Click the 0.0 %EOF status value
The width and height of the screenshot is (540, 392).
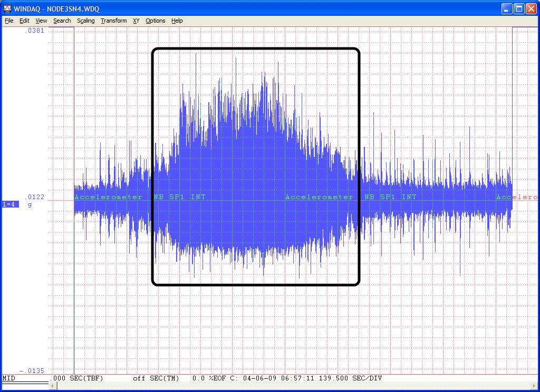[x=209, y=378]
